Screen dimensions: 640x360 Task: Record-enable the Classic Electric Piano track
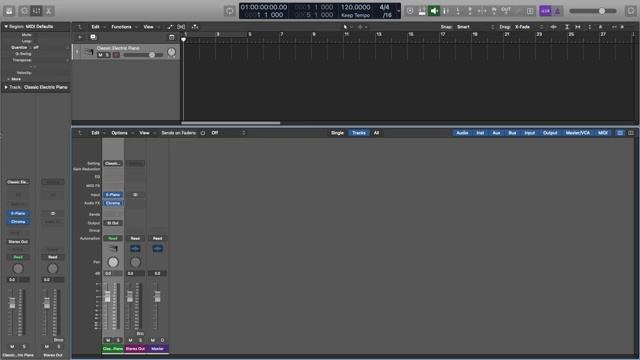click(x=116, y=55)
